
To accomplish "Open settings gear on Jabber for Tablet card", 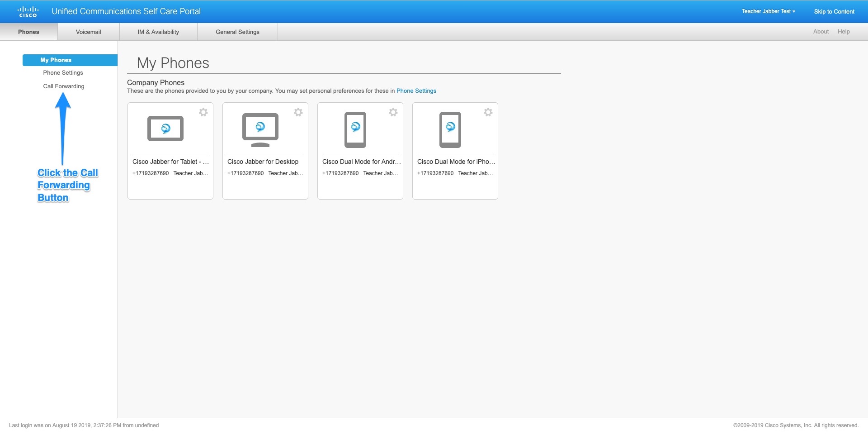I will [203, 112].
